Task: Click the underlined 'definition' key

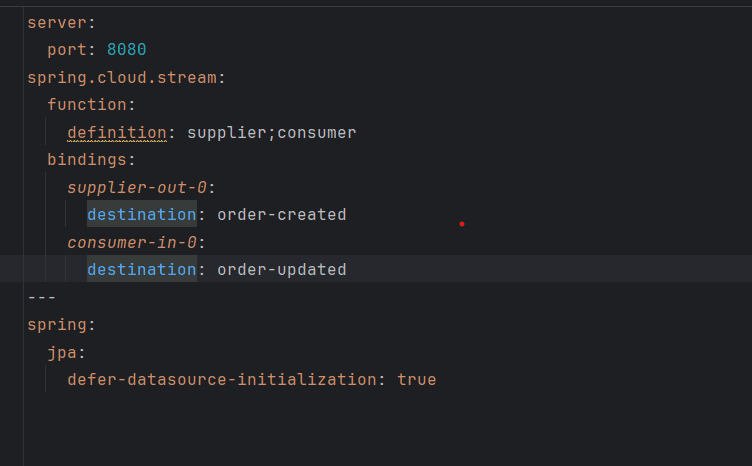Action: 116,132
